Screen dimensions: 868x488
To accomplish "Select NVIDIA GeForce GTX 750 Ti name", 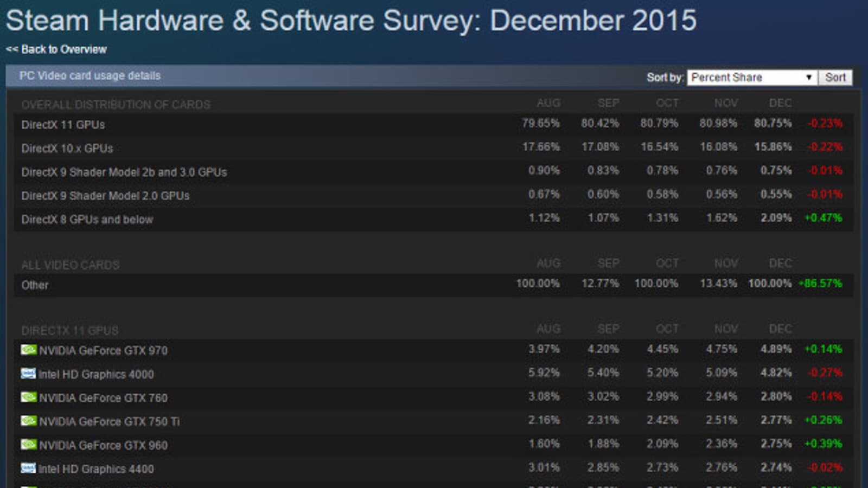I will [x=109, y=422].
